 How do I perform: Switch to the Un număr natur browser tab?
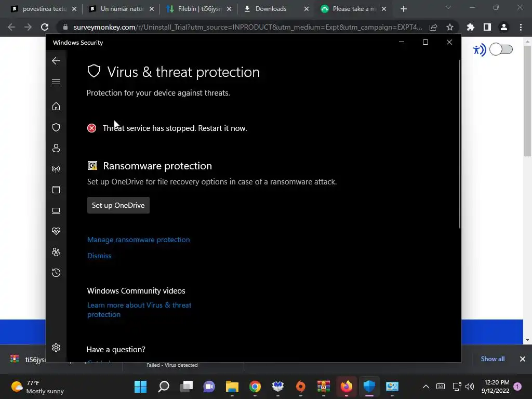coord(122,9)
